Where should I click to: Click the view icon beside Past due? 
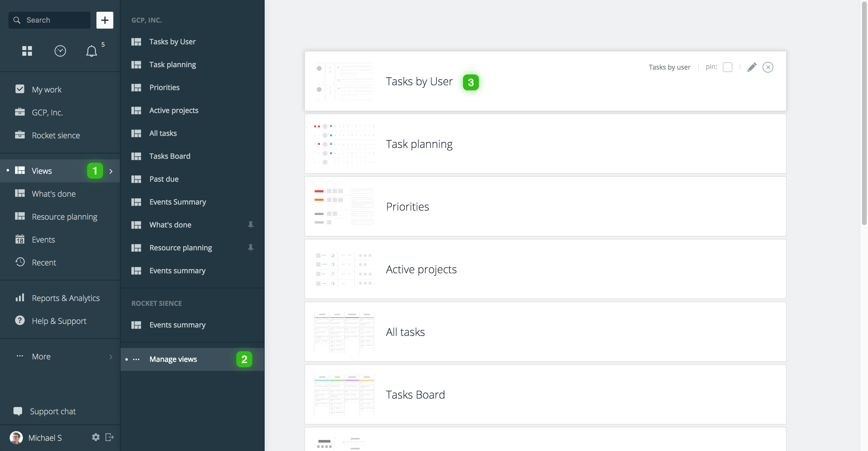pos(136,179)
